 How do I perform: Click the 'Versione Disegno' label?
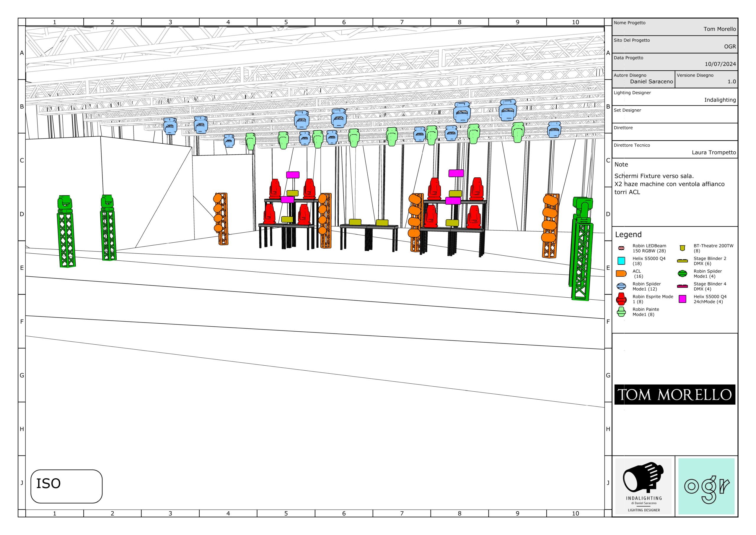[695, 75]
